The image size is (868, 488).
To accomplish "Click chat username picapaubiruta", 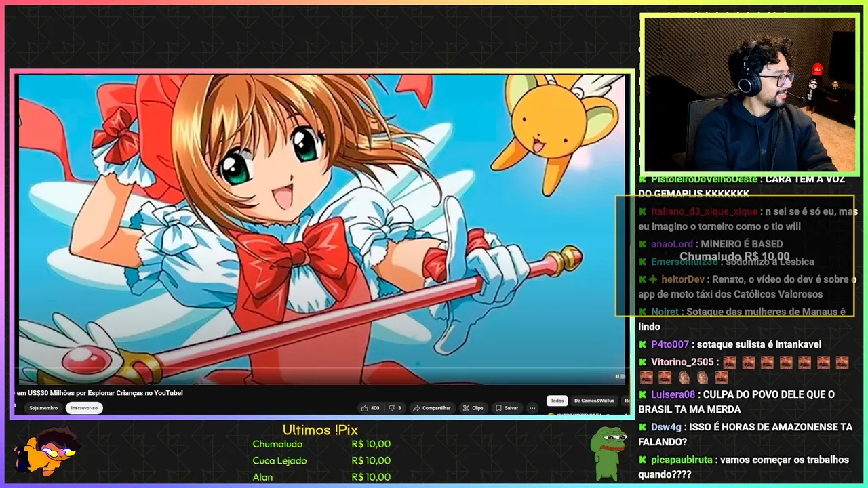I will (682, 460).
